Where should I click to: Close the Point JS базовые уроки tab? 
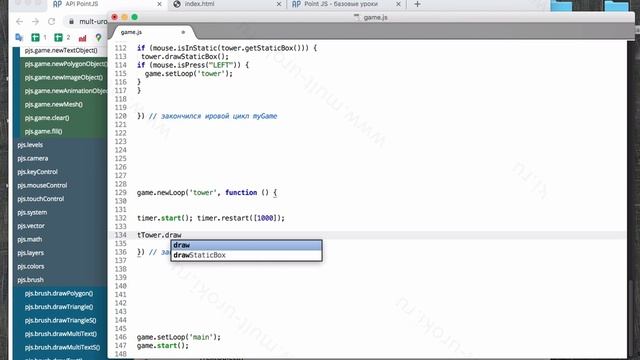(x=398, y=4)
